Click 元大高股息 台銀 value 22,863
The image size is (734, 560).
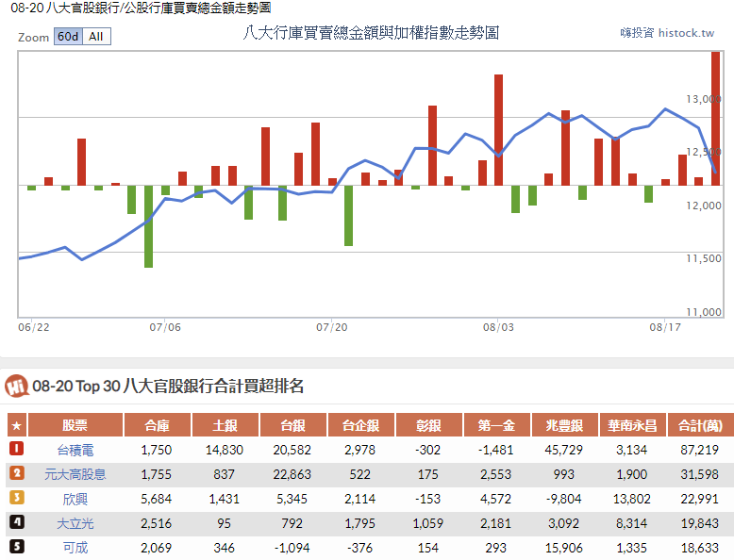click(292, 474)
